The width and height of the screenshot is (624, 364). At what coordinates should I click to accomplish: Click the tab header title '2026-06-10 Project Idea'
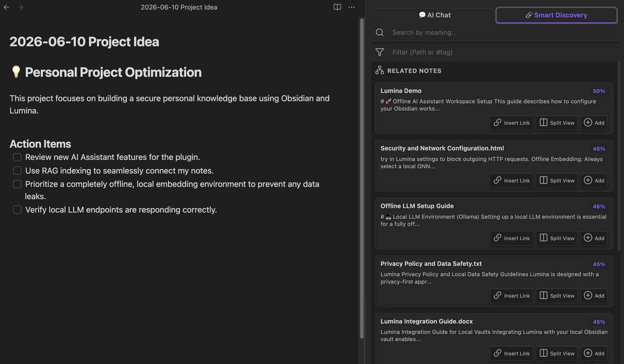[179, 7]
